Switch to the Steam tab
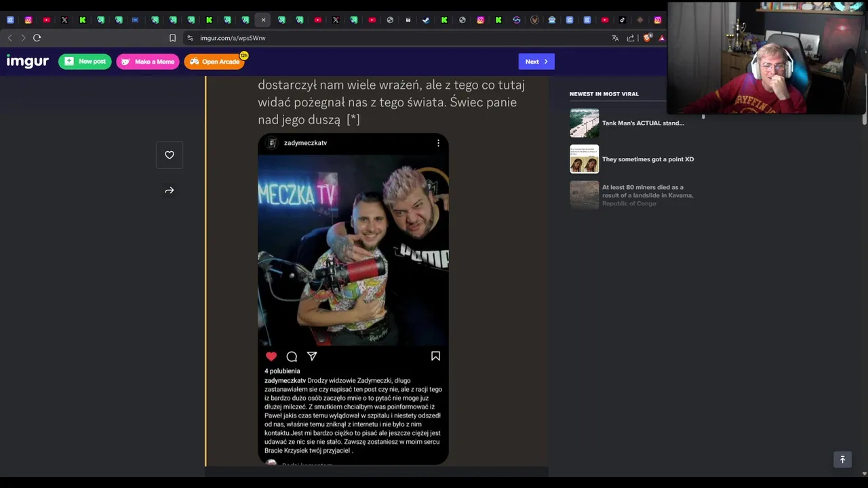 coord(426,20)
